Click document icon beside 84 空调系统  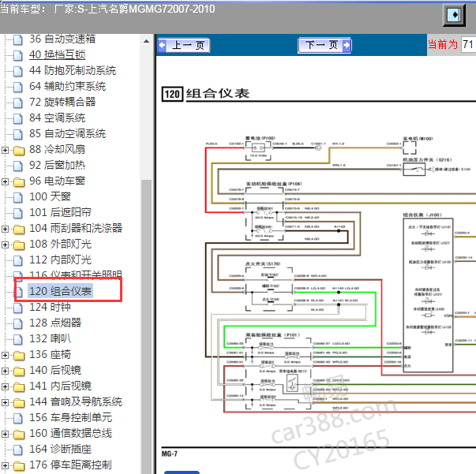pos(18,118)
